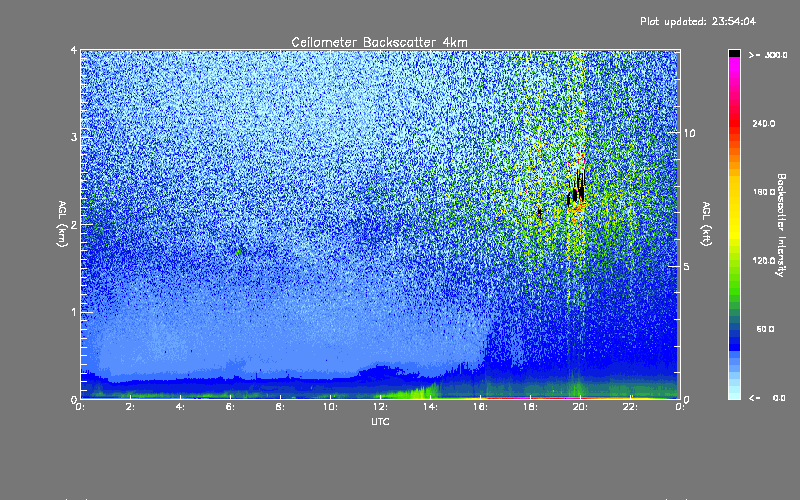Click the '10' tick on the kft axis
The height and width of the screenshot is (500, 800).
(689, 133)
